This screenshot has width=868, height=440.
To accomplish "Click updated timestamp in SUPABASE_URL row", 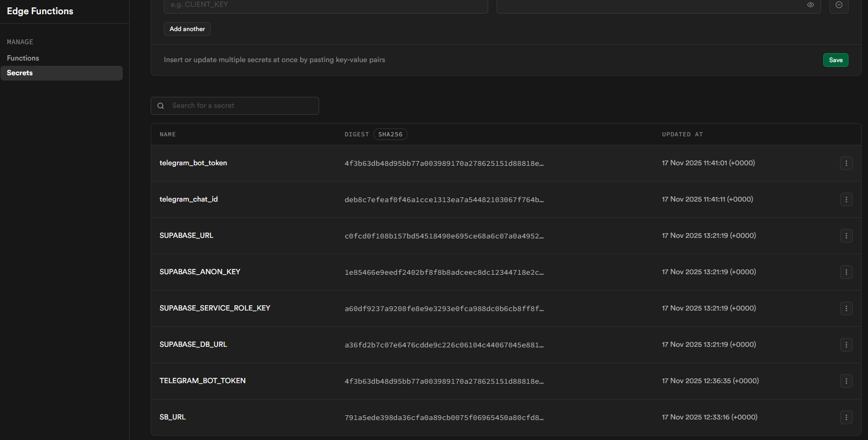I will (709, 236).
